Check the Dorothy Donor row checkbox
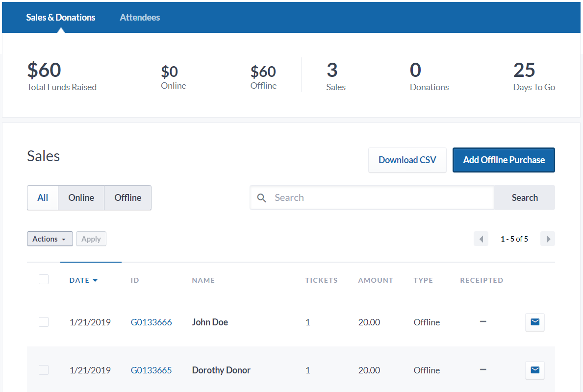The image size is (583, 392). [x=44, y=370]
